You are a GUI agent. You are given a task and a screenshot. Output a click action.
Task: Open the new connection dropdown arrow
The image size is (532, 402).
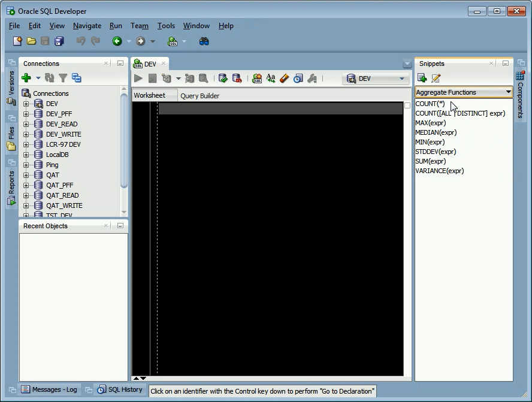[38, 78]
